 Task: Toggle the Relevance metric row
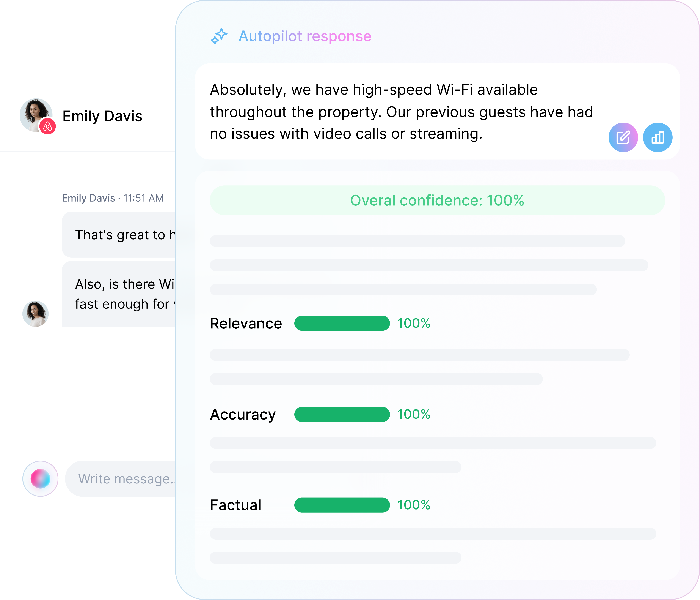click(246, 324)
